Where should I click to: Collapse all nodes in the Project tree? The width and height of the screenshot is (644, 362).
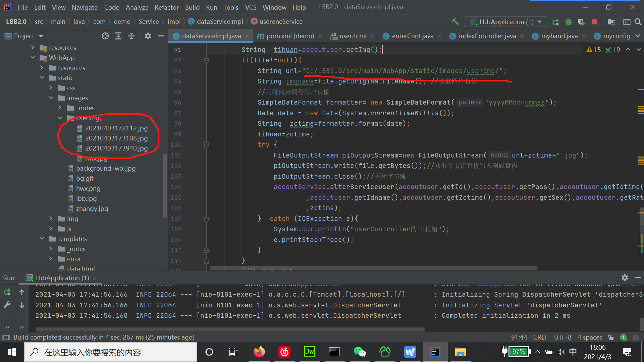click(x=131, y=36)
